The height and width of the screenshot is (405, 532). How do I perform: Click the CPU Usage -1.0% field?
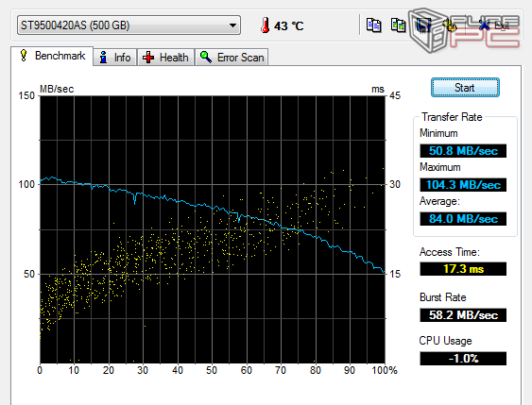tap(463, 359)
